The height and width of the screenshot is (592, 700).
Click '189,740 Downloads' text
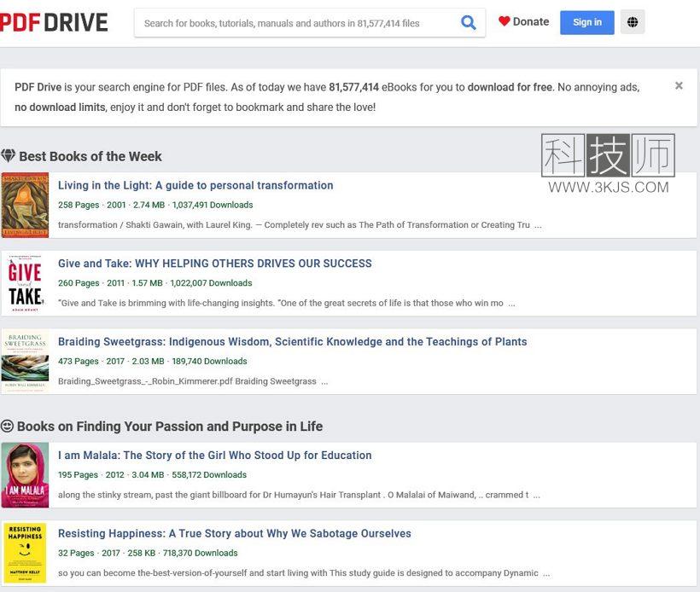click(x=209, y=361)
